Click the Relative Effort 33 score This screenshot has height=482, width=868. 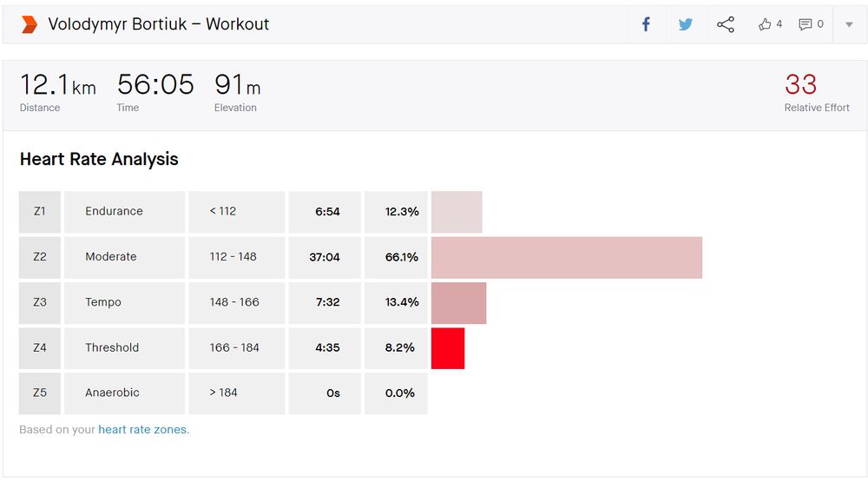pos(800,85)
